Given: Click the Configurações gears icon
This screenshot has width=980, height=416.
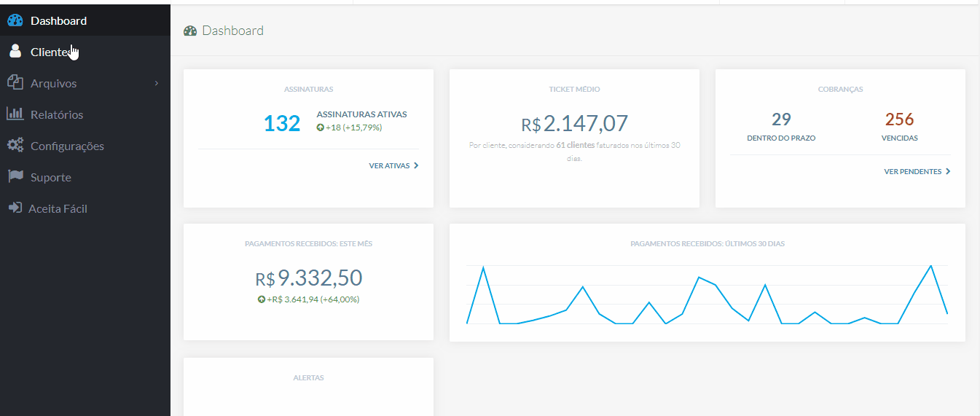Looking at the screenshot, I should click(x=15, y=146).
